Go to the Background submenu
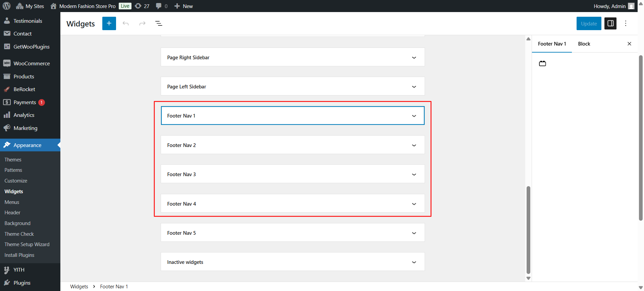 (x=17, y=223)
